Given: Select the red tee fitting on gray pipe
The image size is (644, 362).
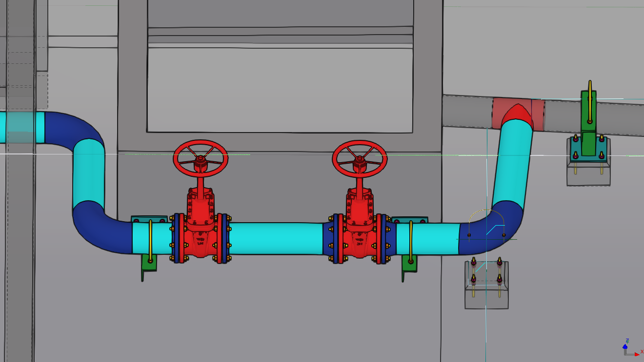Looking at the screenshot, I should 518,114.
